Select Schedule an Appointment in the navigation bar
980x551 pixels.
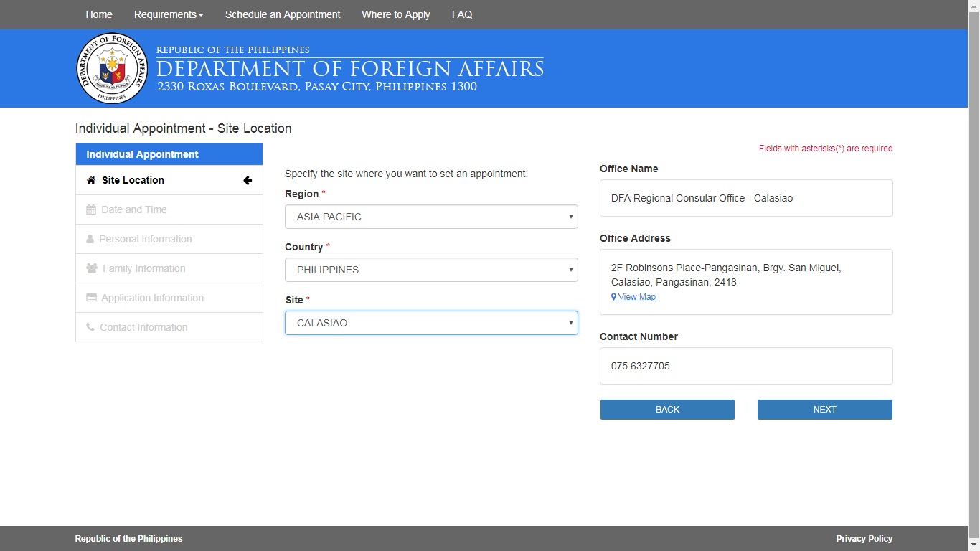pos(283,14)
